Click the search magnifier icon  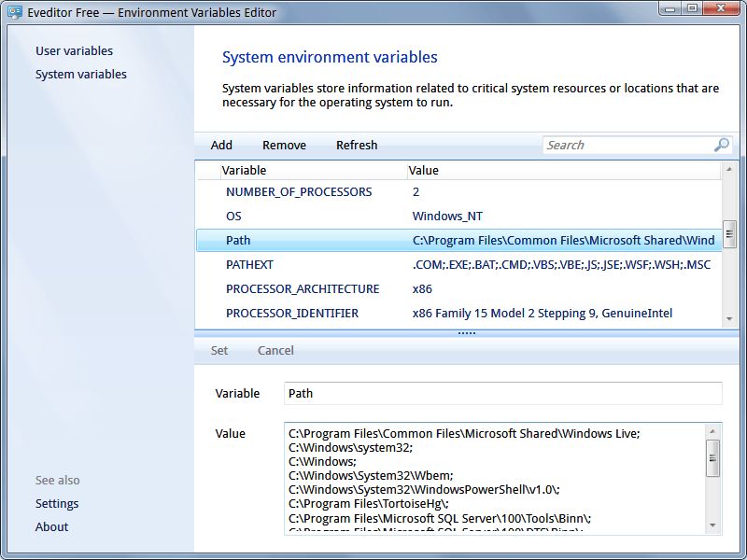tap(719, 146)
